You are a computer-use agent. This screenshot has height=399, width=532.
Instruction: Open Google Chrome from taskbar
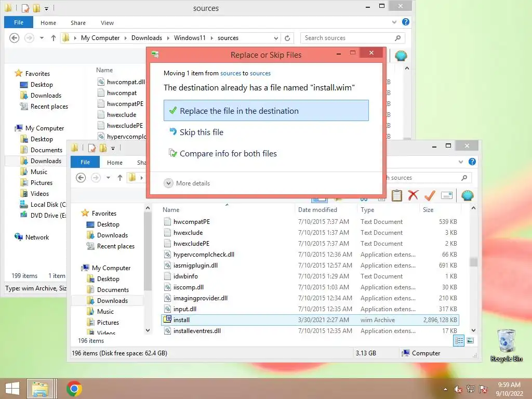pos(74,389)
